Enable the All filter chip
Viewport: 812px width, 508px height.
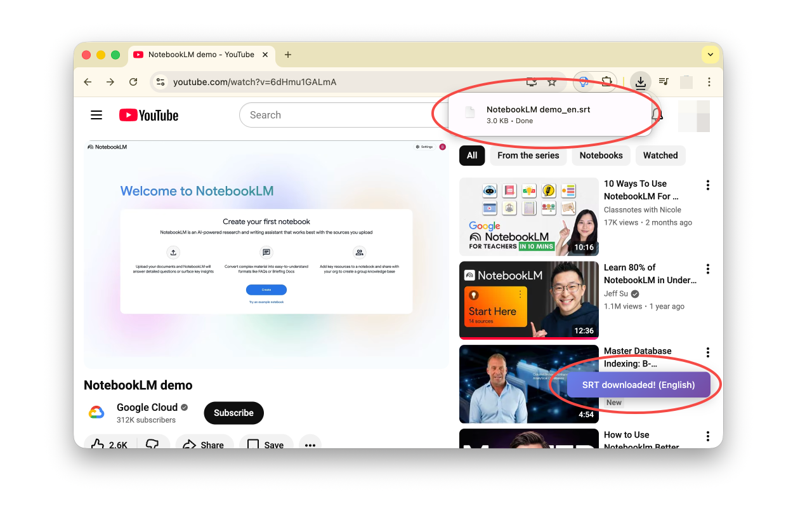[x=472, y=155]
